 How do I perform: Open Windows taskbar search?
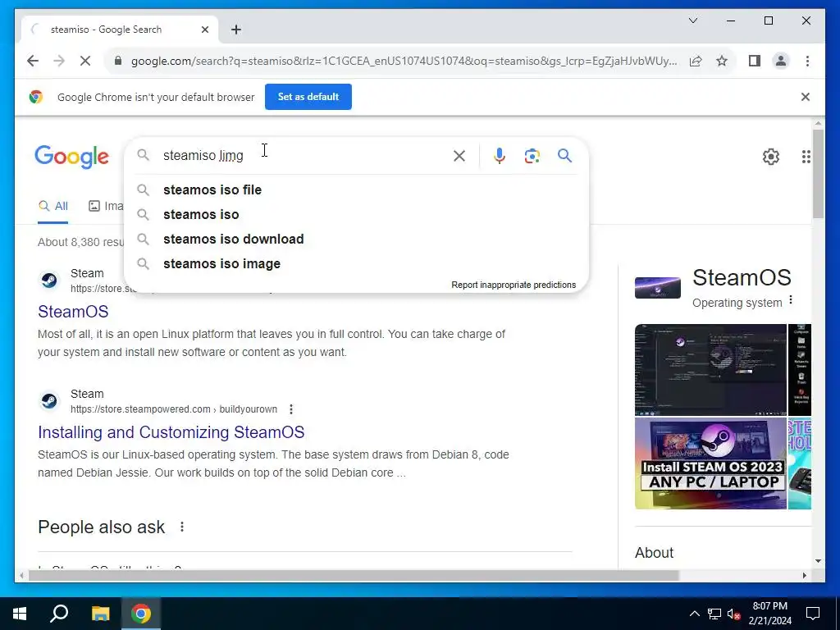(59, 614)
